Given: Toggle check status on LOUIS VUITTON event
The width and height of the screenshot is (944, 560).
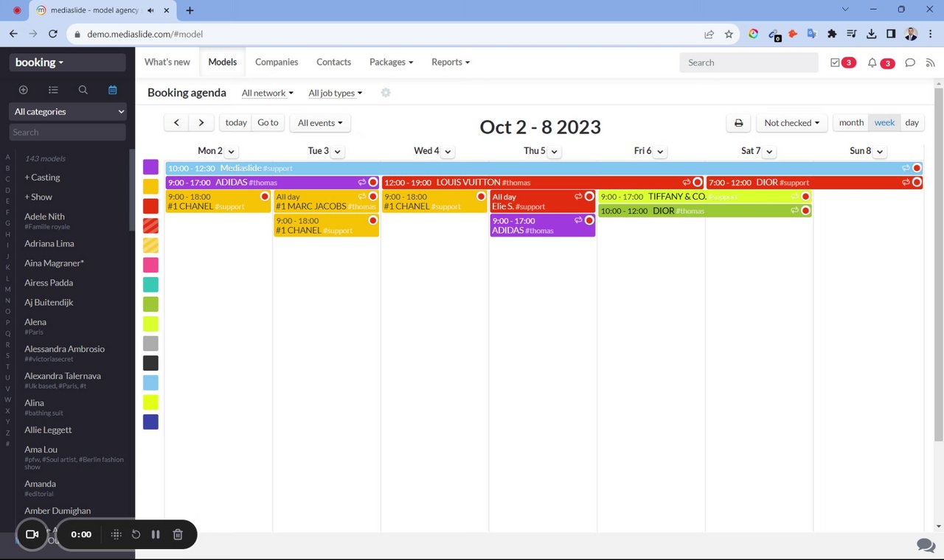Looking at the screenshot, I should point(697,182).
